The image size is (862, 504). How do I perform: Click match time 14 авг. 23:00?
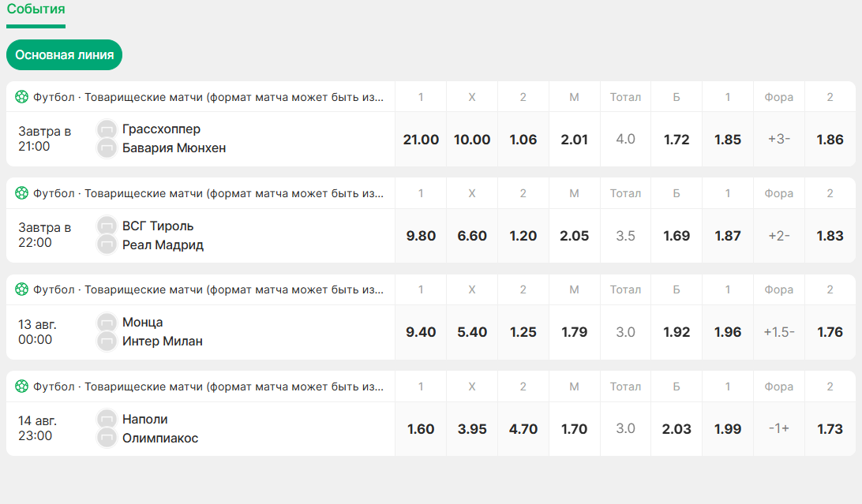point(37,428)
